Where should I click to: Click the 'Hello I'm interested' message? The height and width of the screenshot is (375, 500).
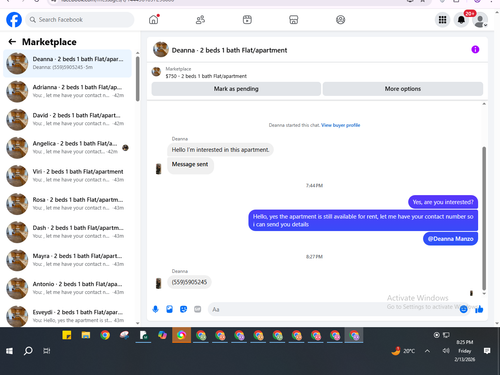[220, 150]
